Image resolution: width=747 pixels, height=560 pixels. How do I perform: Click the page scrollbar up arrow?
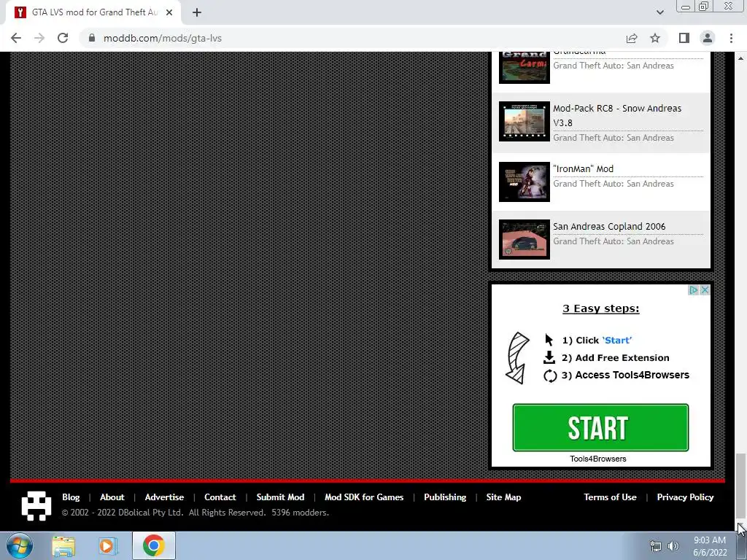pos(741,58)
